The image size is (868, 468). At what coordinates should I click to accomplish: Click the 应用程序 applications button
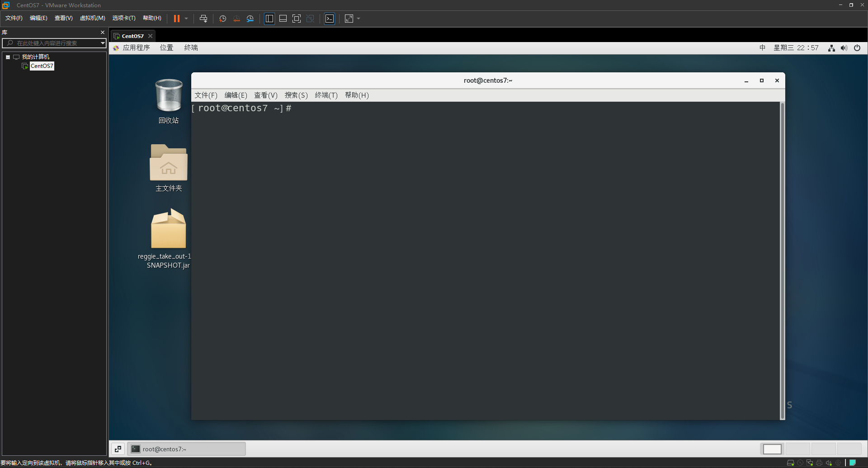[136, 48]
